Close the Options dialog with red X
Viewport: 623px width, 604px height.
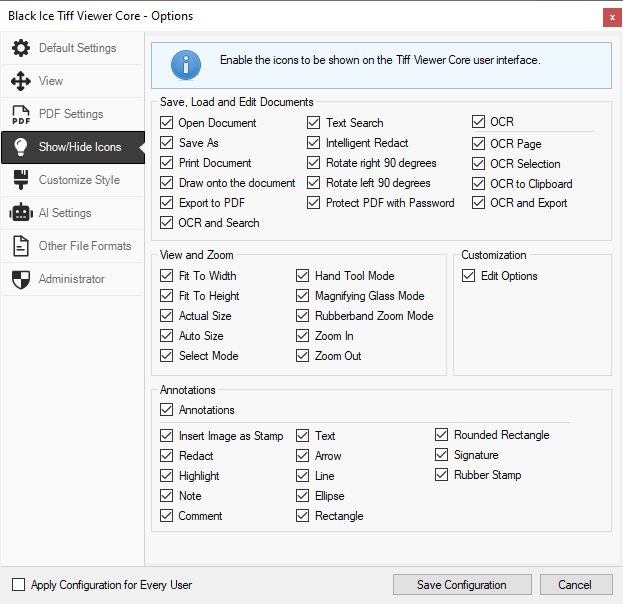[612, 17]
